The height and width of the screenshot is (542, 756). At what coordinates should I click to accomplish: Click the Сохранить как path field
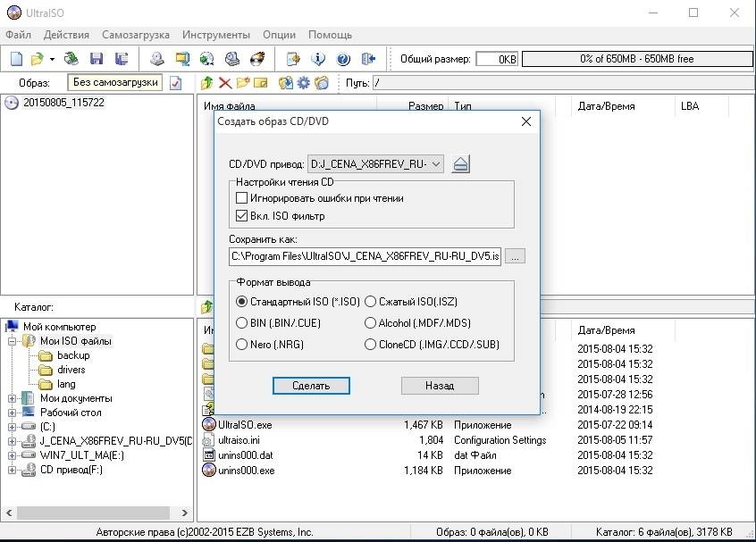365,256
